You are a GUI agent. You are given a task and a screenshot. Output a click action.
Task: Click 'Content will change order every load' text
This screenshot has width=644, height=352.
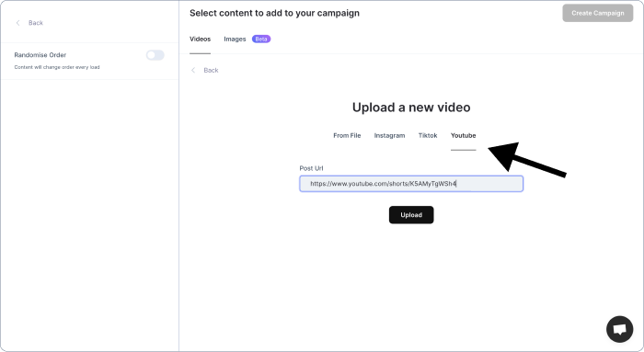(57, 67)
